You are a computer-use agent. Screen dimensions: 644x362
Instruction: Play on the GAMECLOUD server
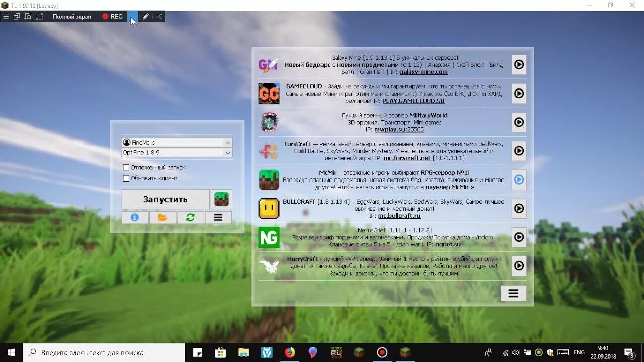coord(519,94)
